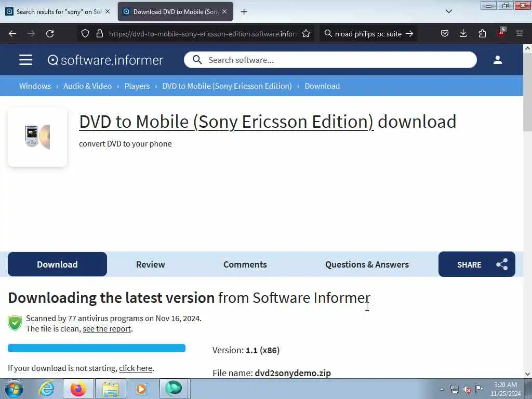Click the Firefox search box text
This screenshot has height=399, width=532.
[368, 34]
